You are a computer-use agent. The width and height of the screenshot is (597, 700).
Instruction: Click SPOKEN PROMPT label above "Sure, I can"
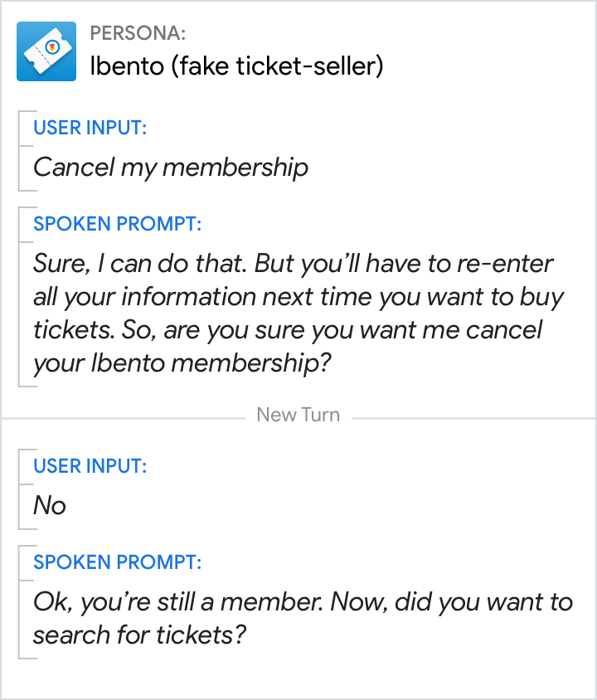117,224
